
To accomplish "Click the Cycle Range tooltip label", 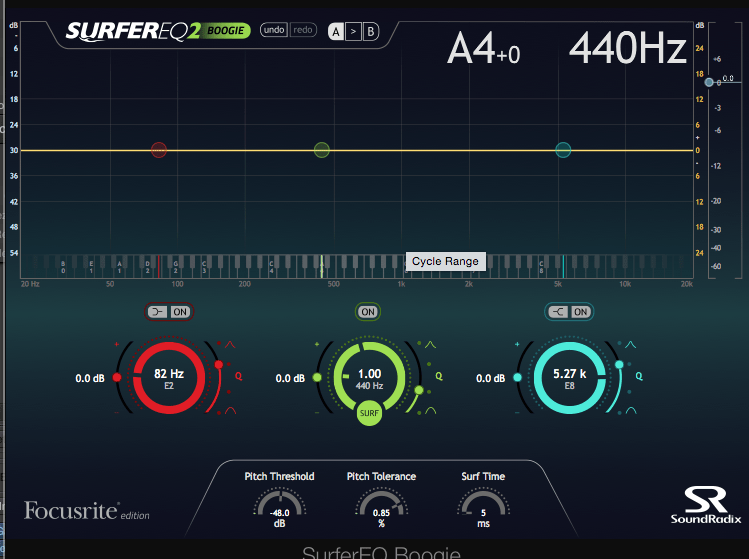I will pyautogui.click(x=445, y=261).
